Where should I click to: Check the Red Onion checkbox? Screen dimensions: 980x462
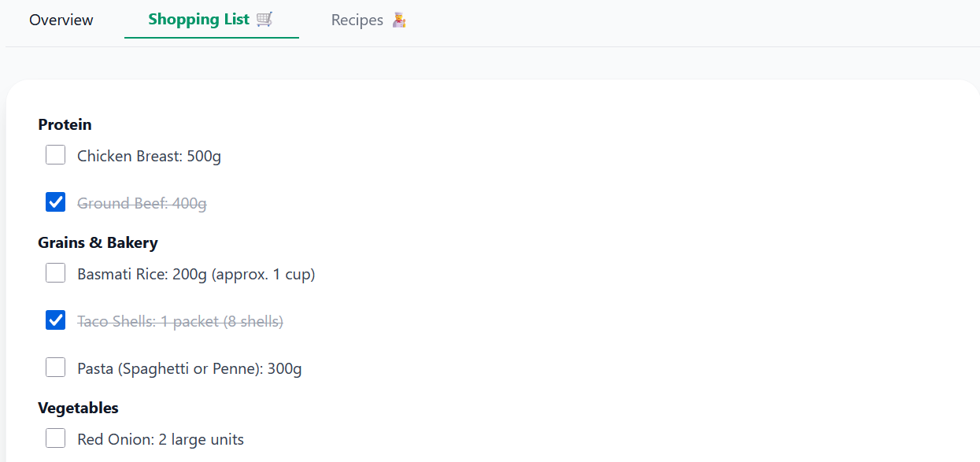[55, 438]
